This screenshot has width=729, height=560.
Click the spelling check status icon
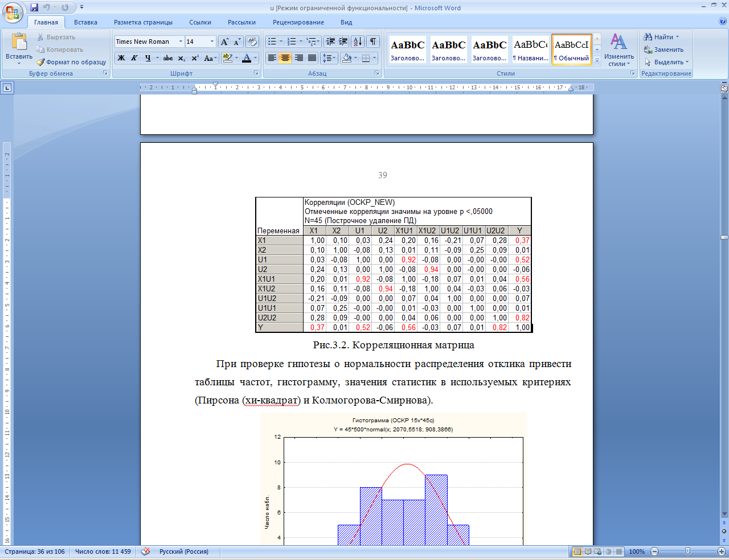click(146, 551)
